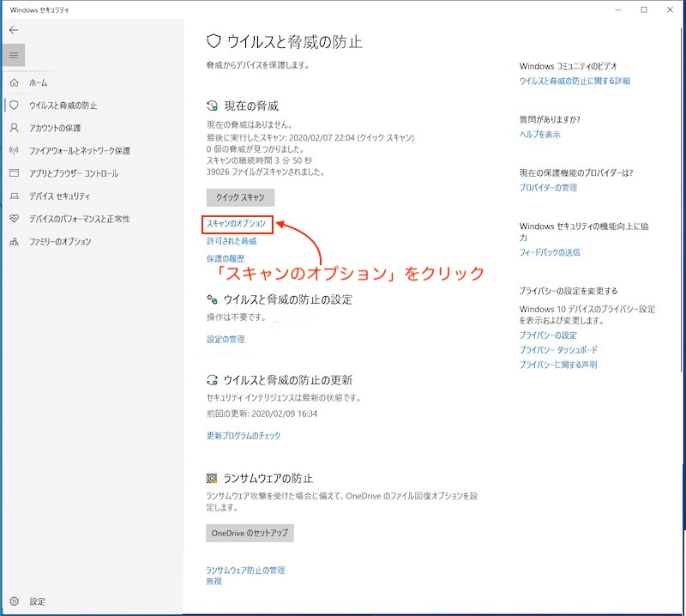Click the current threats clock-shield icon
The height and width of the screenshot is (616, 686).
[212, 106]
